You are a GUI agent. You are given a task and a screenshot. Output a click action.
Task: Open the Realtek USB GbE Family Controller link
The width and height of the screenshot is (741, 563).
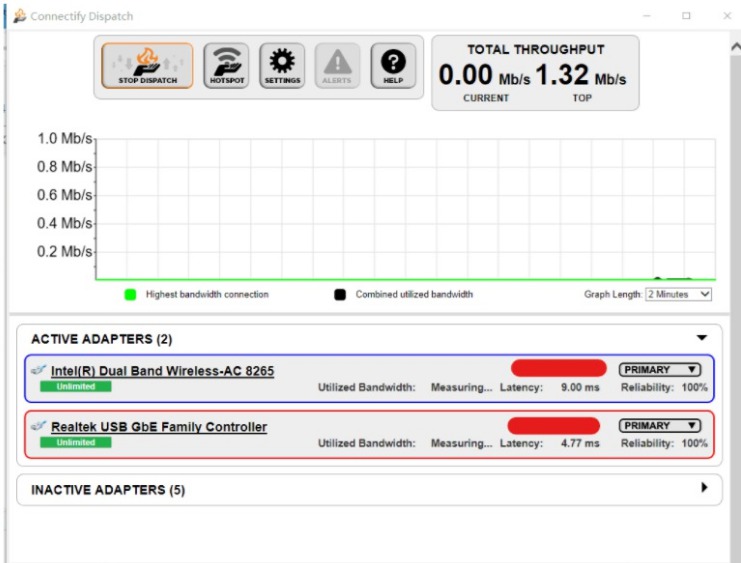tap(159, 427)
